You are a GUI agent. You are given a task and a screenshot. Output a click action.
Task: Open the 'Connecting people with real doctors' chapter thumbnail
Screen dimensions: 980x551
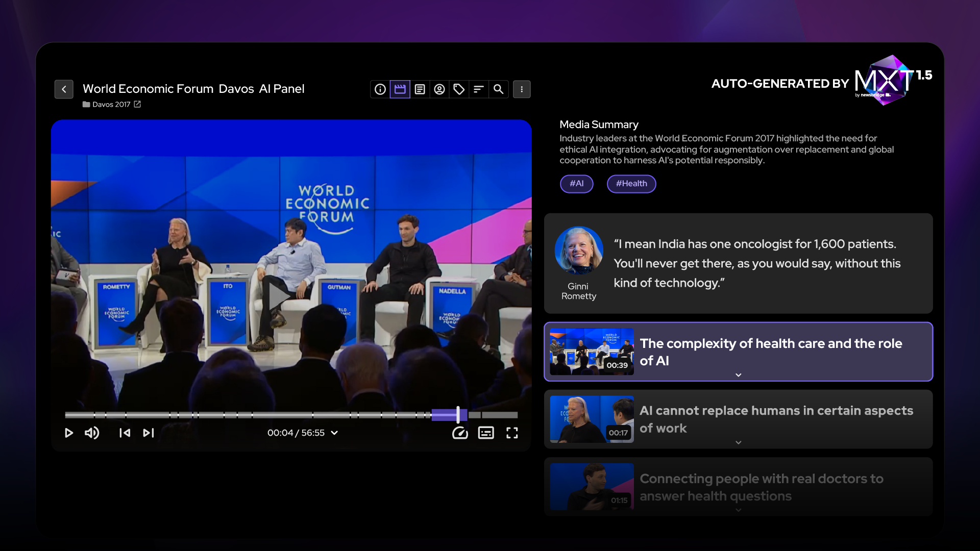click(591, 486)
